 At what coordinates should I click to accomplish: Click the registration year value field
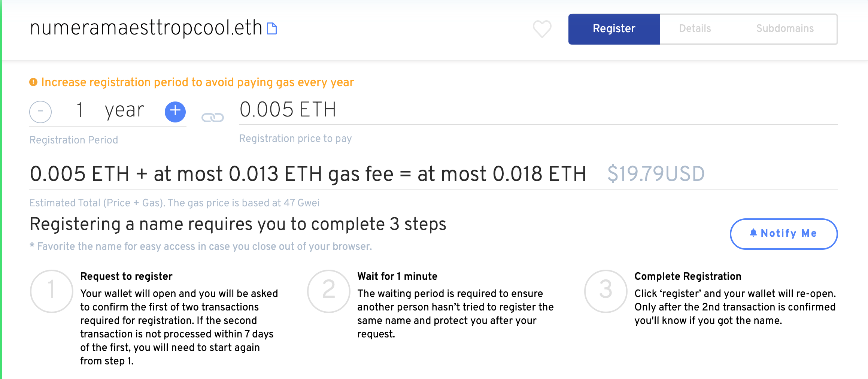[x=109, y=111]
